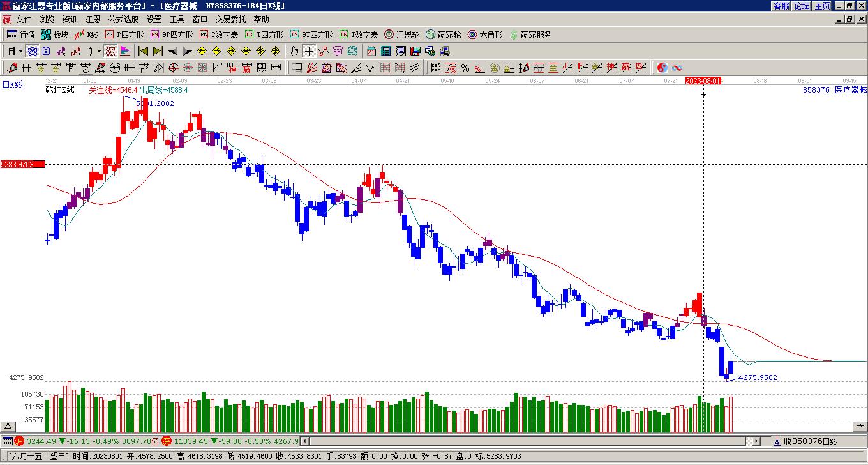Click the red circle crosshair drawing icon
Screen dimensions: 868x465
pyautogui.click(x=173, y=68)
